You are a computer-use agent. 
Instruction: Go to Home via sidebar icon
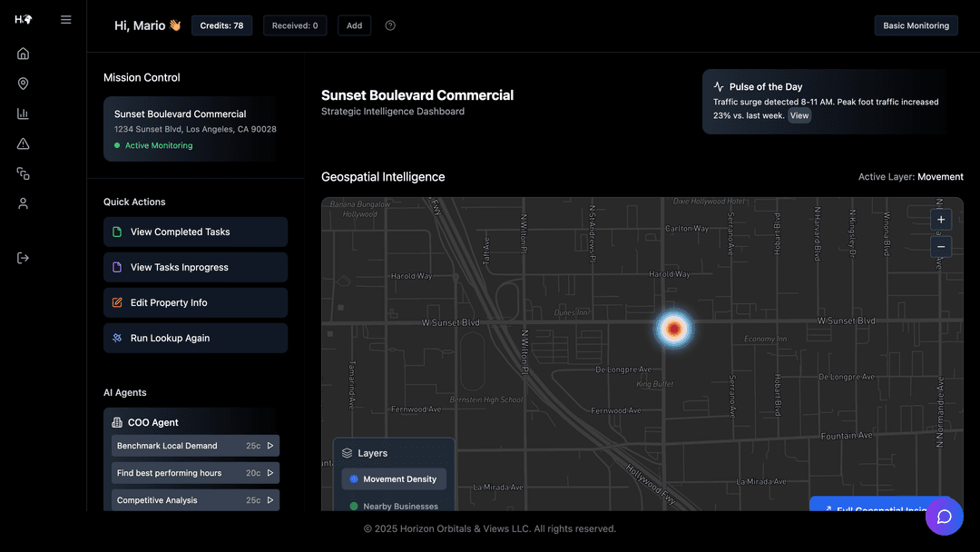coord(23,54)
